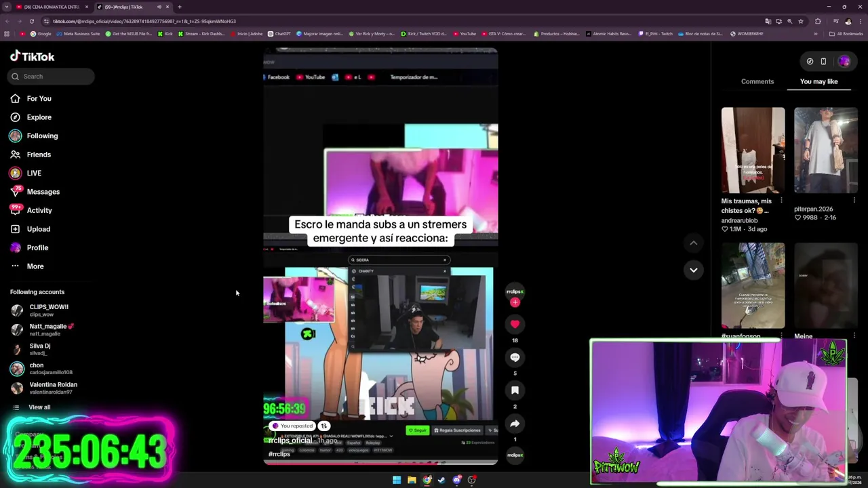Open rrclips_oficial profile link
Screen dimensions: 868x488
click(290, 441)
